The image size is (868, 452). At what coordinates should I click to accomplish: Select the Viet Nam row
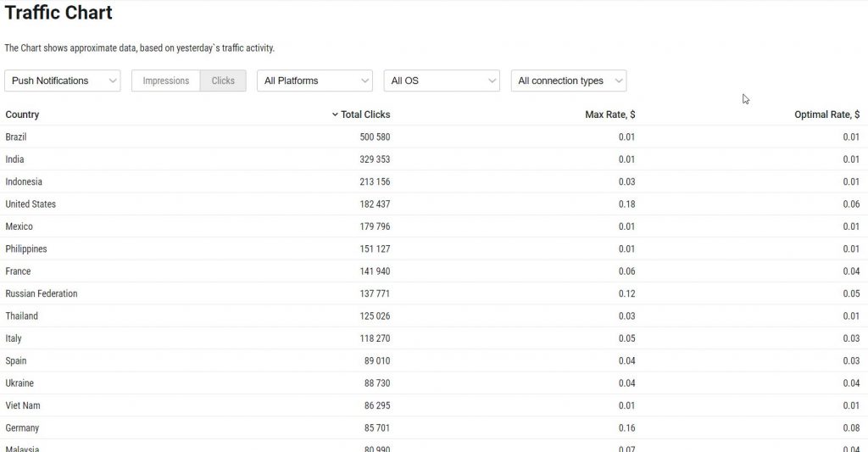point(23,405)
